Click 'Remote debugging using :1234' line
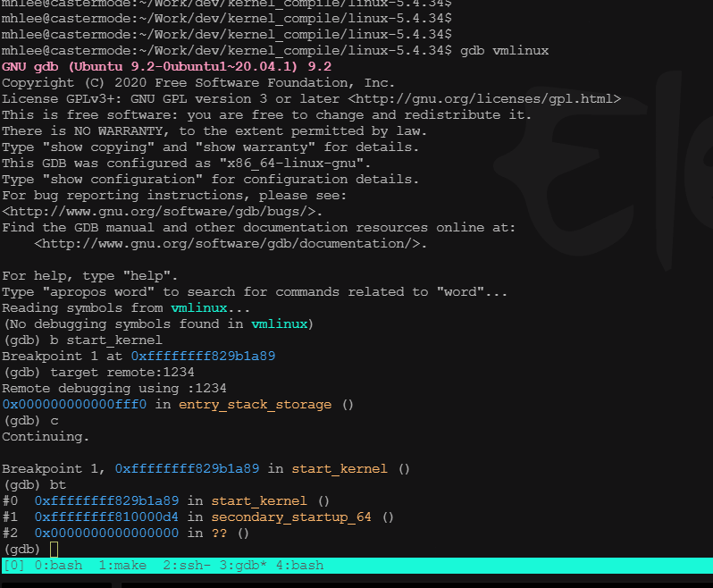 pyautogui.click(x=114, y=389)
